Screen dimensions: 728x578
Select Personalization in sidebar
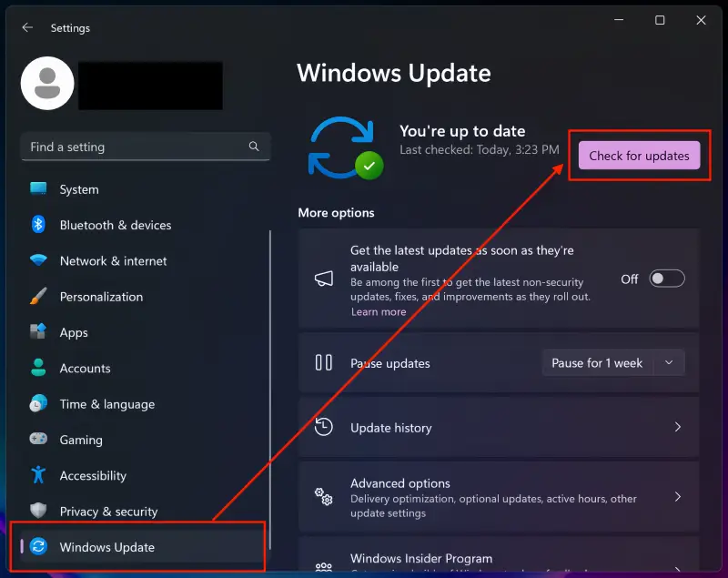pyautogui.click(x=145, y=297)
